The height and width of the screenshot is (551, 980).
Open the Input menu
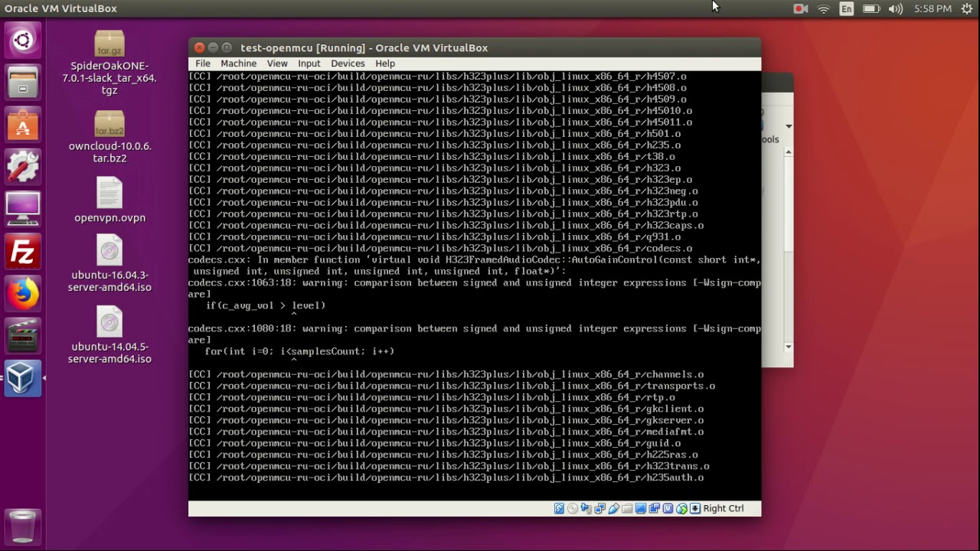pos(309,64)
